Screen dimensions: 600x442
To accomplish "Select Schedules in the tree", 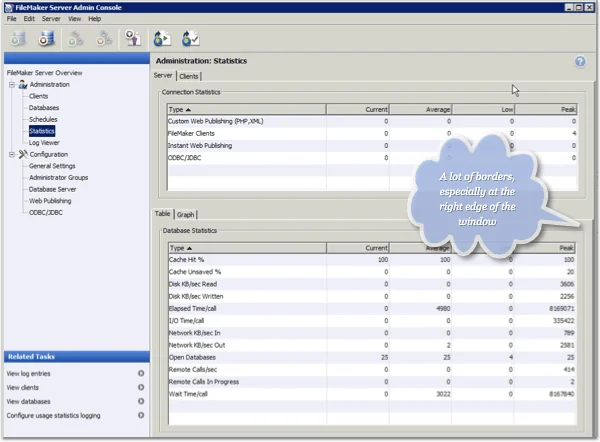I will pyautogui.click(x=43, y=119).
